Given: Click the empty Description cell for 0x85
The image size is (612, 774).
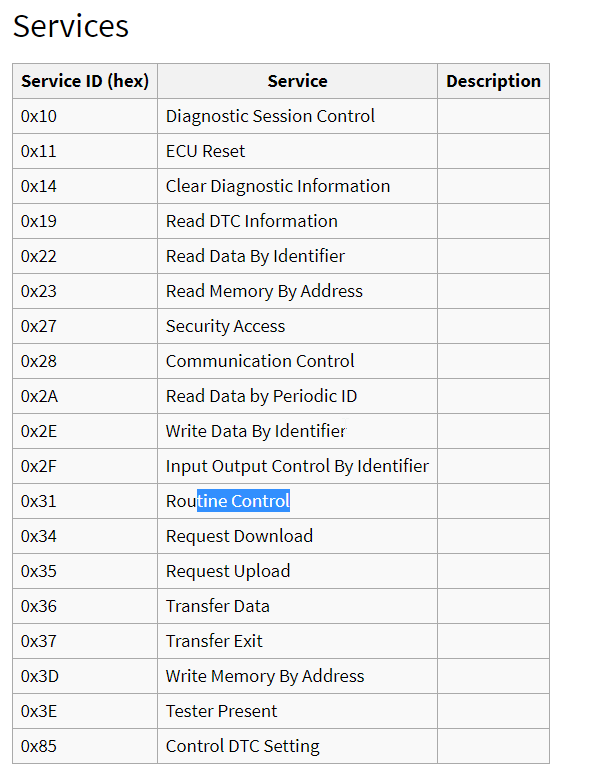Looking at the screenshot, I should 493,746.
